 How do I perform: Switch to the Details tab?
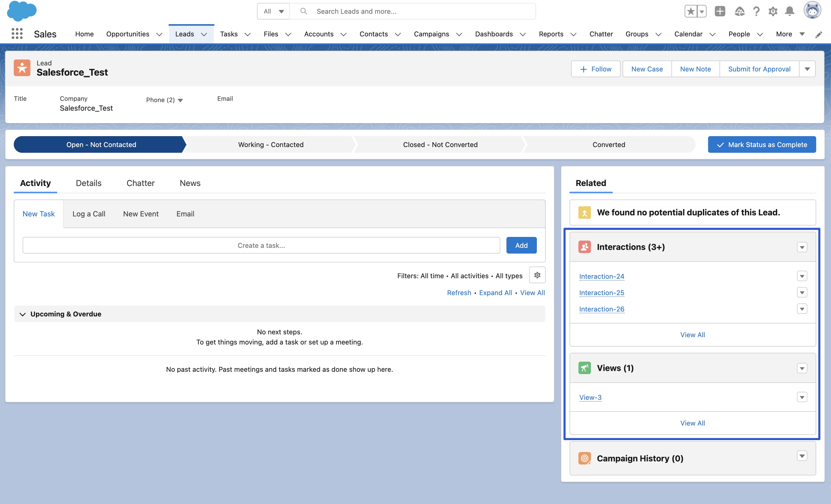[x=89, y=183]
